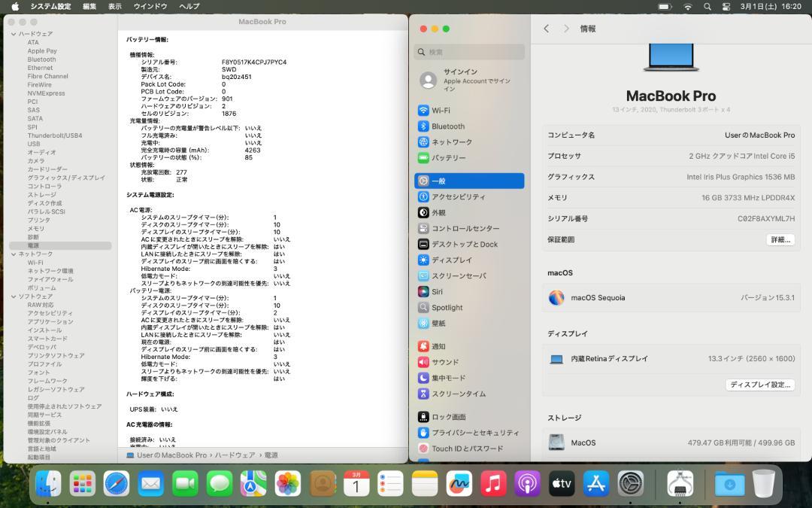Click the 検索 search field

(469, 52)
